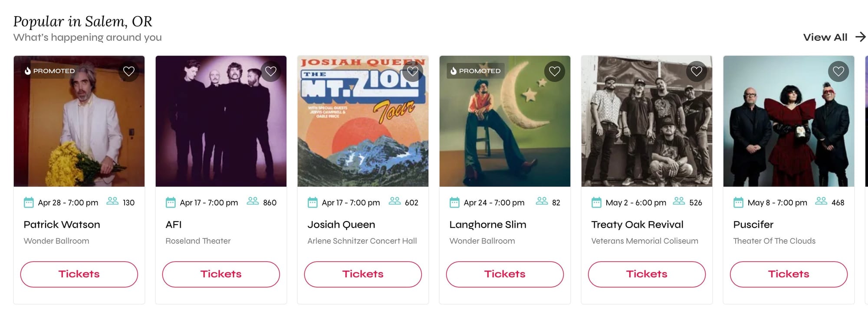
Task: Click the Josiah Queen artist name
Action: [x=341, y=224]
